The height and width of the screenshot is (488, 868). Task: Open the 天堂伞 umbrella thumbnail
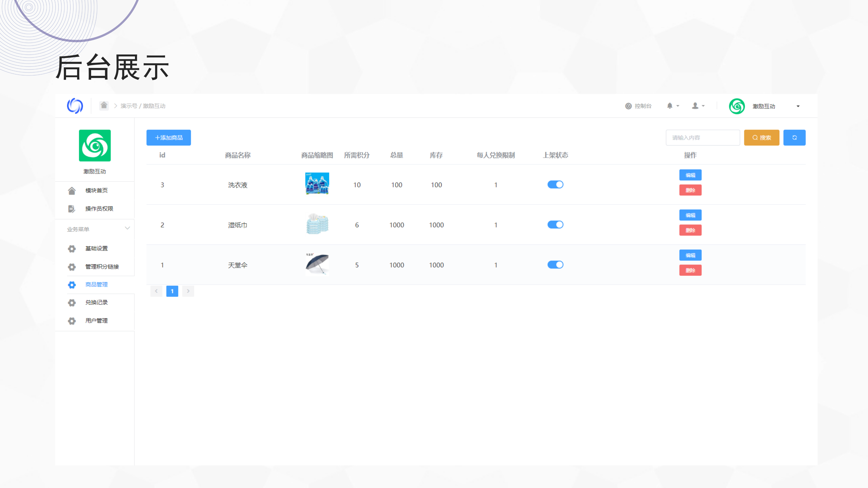pos(317,264)
